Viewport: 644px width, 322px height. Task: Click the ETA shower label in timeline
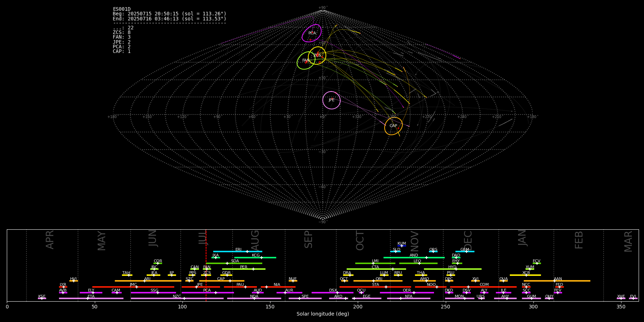click(x=91, y=297)
